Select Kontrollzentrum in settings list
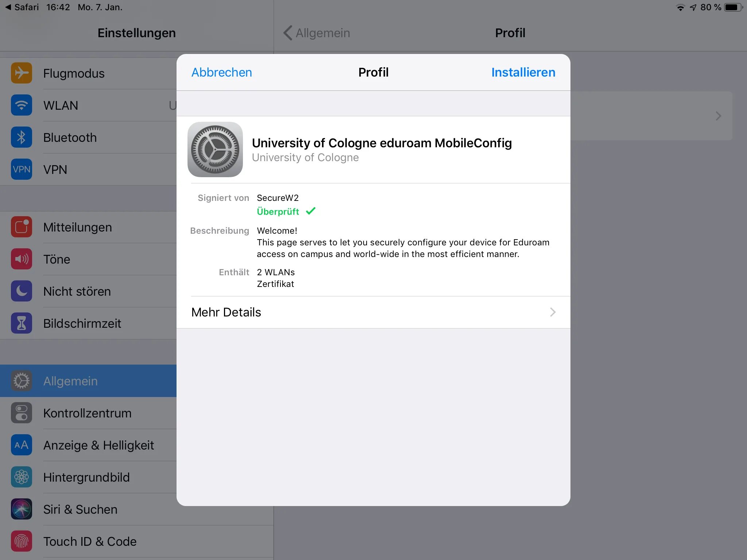747x560 pixels. point(88,413)
